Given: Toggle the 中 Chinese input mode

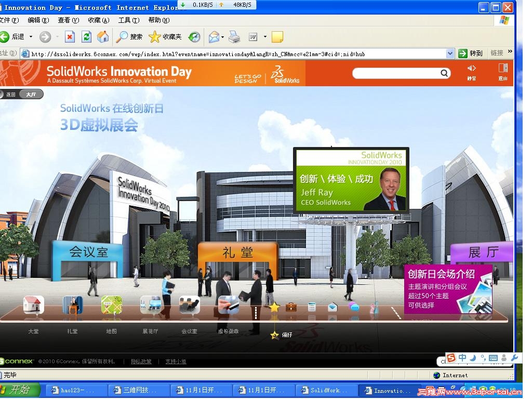Looking at the screenshot, I should pos(462,357).
